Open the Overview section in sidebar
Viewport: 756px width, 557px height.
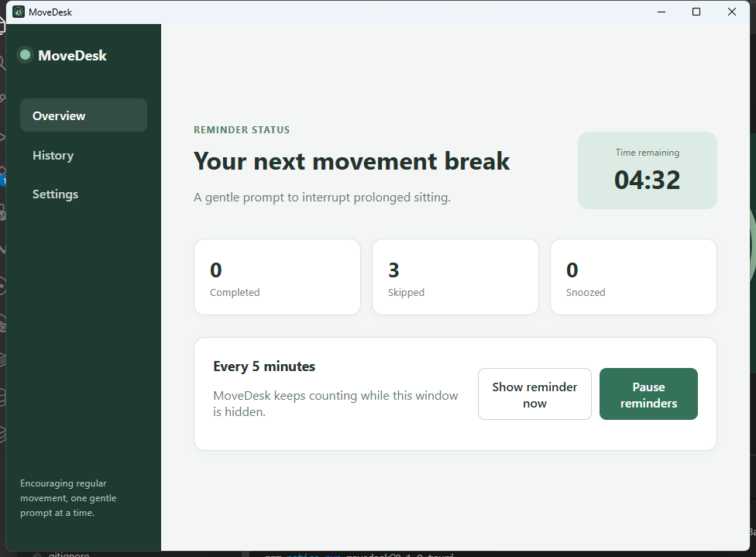84,115
